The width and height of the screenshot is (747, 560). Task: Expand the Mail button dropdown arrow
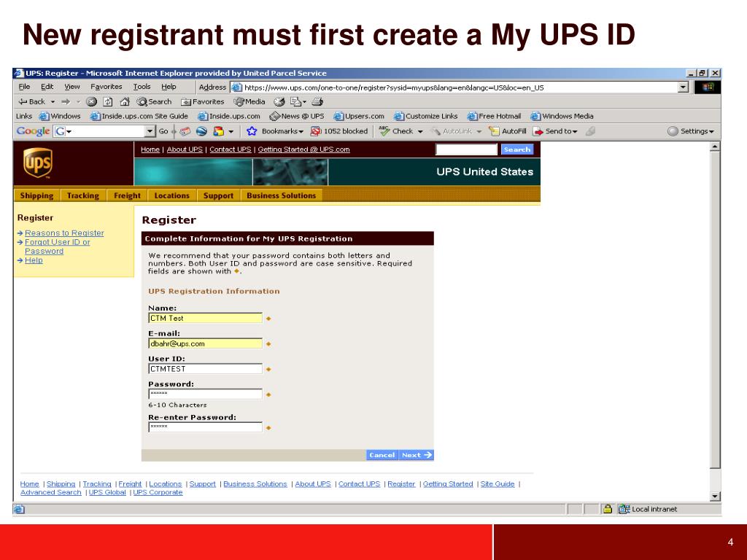tap(304, 102)
